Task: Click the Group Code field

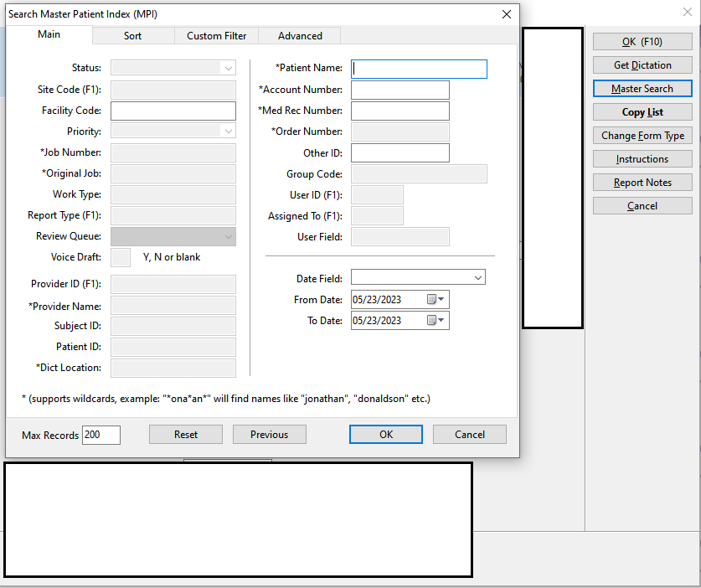Action: coord(419,174)
